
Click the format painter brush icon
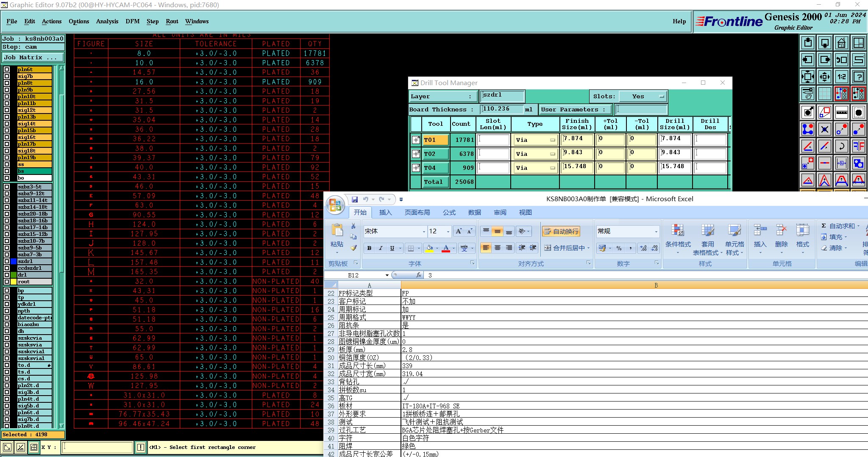(x=353, y=248)
